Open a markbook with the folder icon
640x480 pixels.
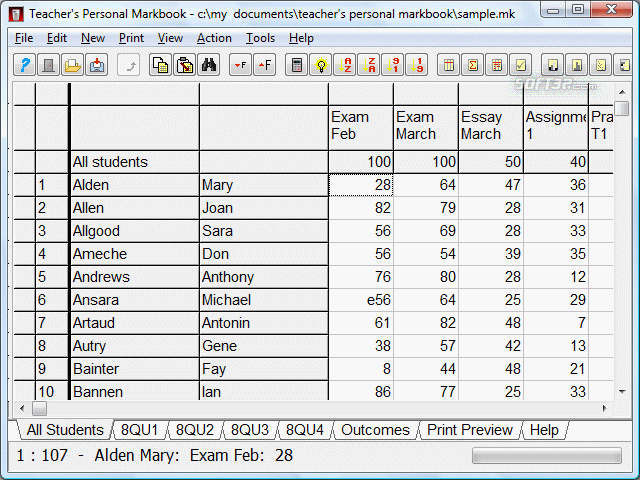(x=73, y=65)
